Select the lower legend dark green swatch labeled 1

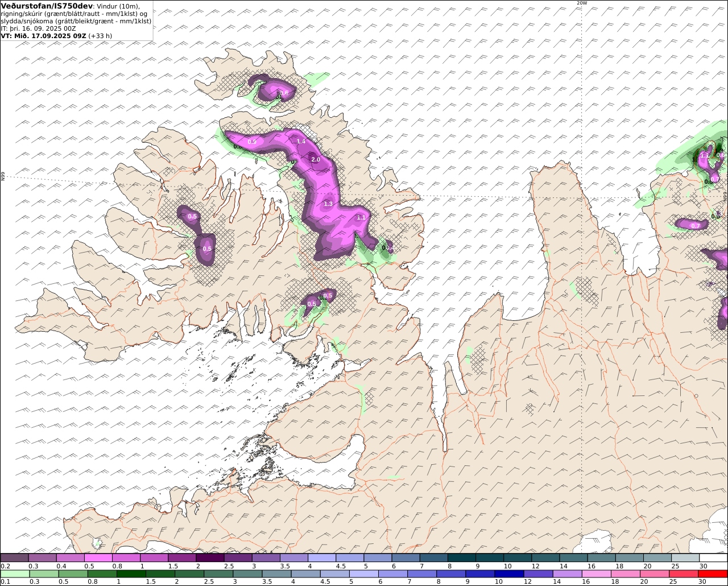point(130,573)
